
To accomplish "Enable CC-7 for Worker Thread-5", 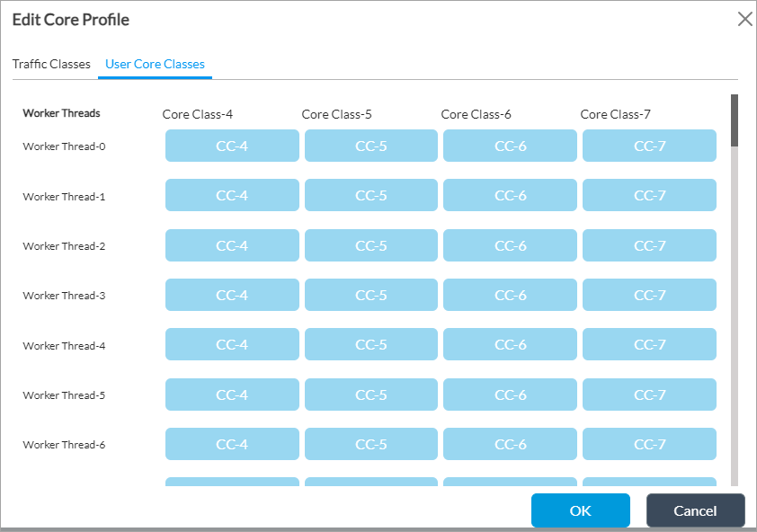I will (x=649, y=395).
